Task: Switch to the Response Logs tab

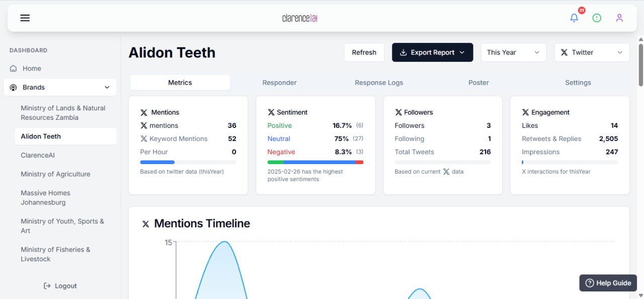Action: pos(379,83)
